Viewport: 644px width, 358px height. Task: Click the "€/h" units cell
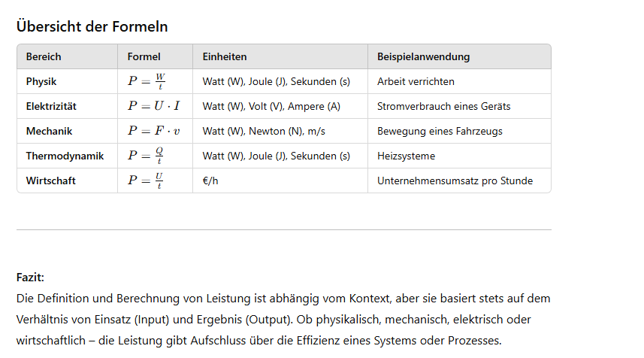click(211, 181)
